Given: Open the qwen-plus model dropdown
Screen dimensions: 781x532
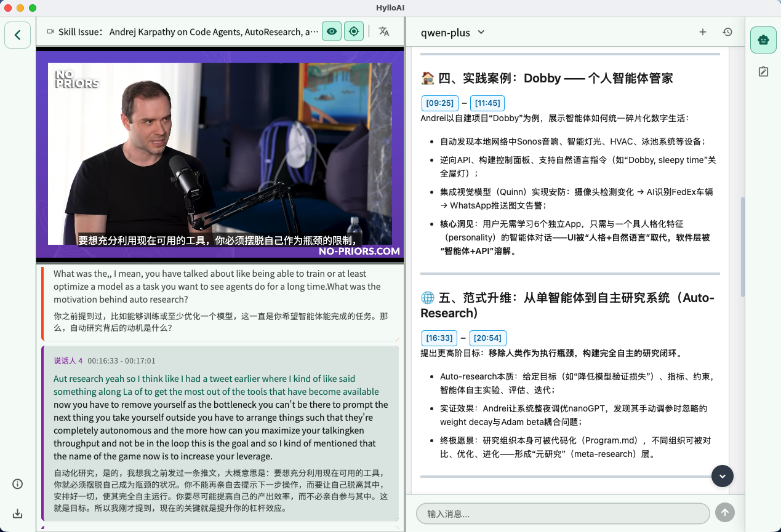Looking at the screenshot, I should [453, 33].
